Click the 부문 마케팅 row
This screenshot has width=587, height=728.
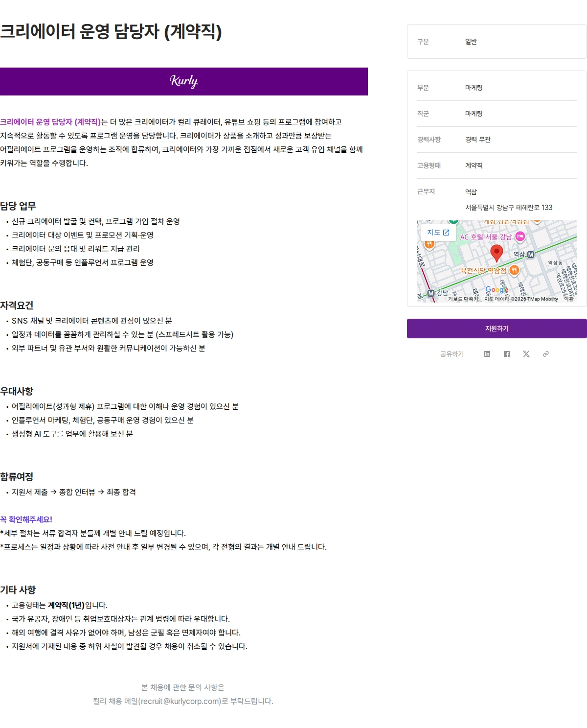497,88
